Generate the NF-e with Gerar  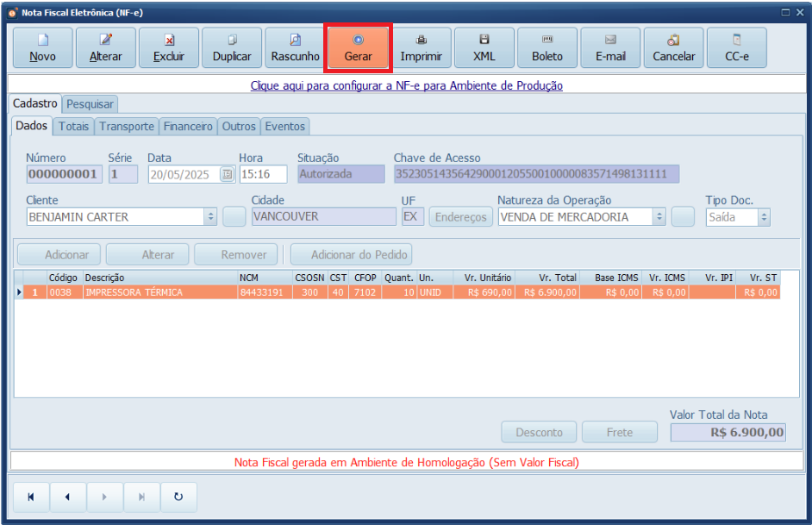click(358, 47)
